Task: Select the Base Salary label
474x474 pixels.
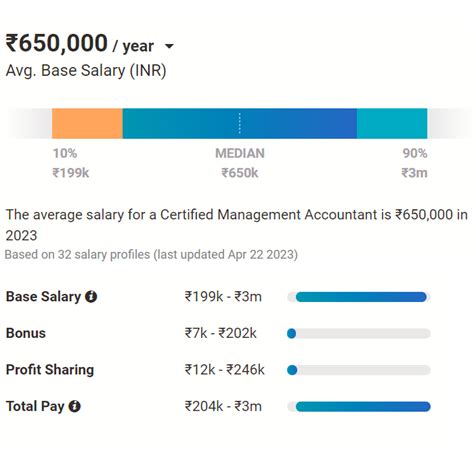Action: 43,297
